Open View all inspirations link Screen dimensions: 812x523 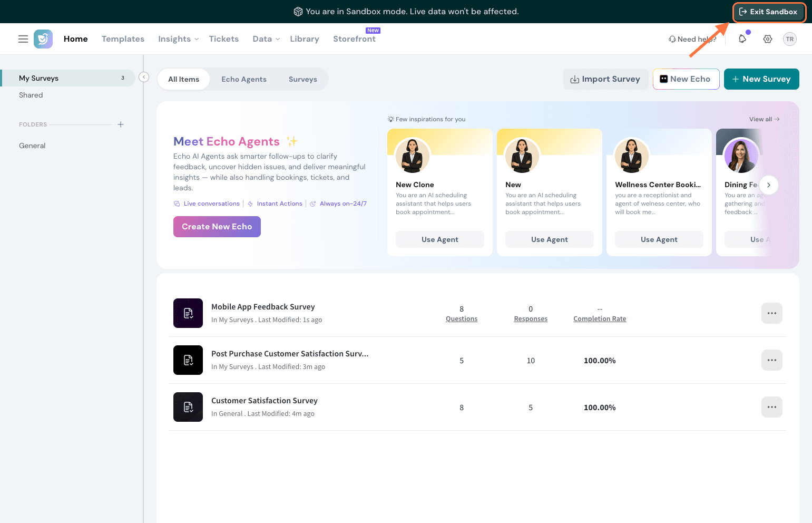pyautogui.click(x=764, y=119)
